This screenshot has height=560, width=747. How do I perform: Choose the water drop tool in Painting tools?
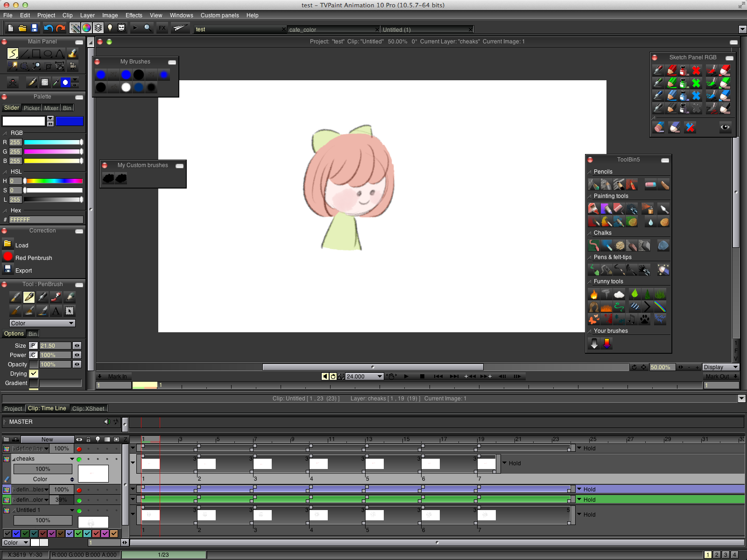[650, 222]
